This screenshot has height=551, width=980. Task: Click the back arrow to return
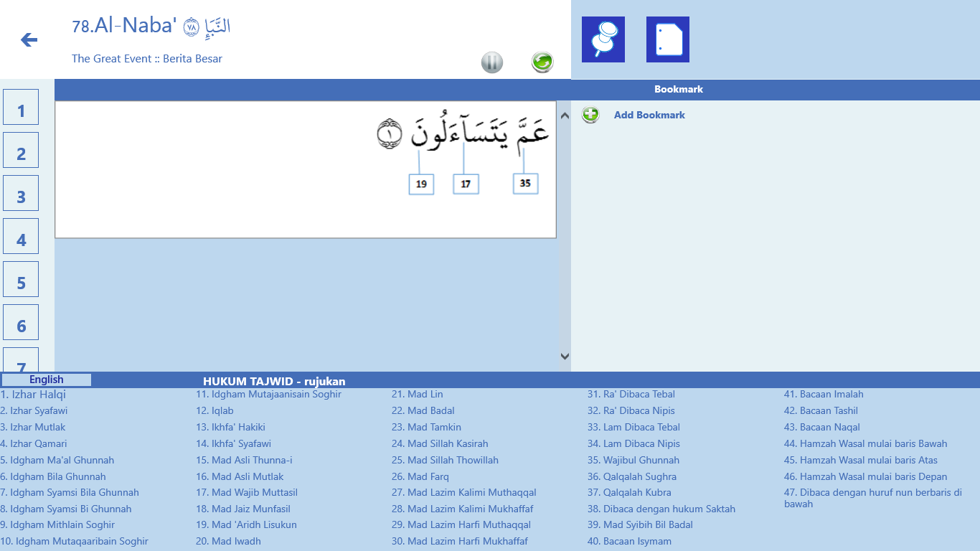[x=28, y=40]
